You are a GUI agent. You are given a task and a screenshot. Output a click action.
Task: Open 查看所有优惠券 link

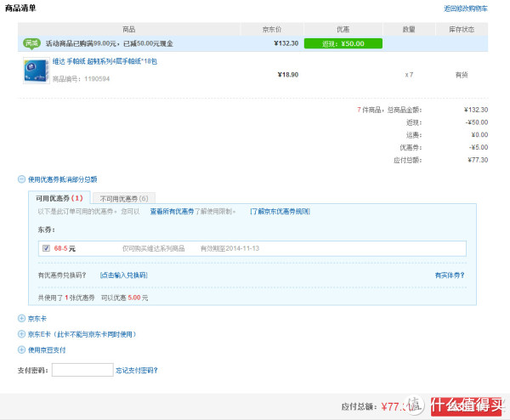tap(172, 212)
